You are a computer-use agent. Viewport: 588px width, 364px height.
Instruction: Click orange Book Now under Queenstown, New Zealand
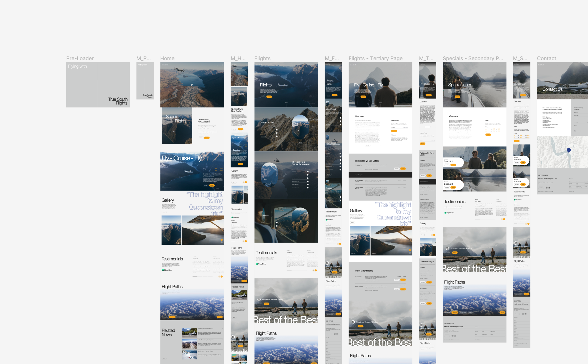(x=207, y=138)
